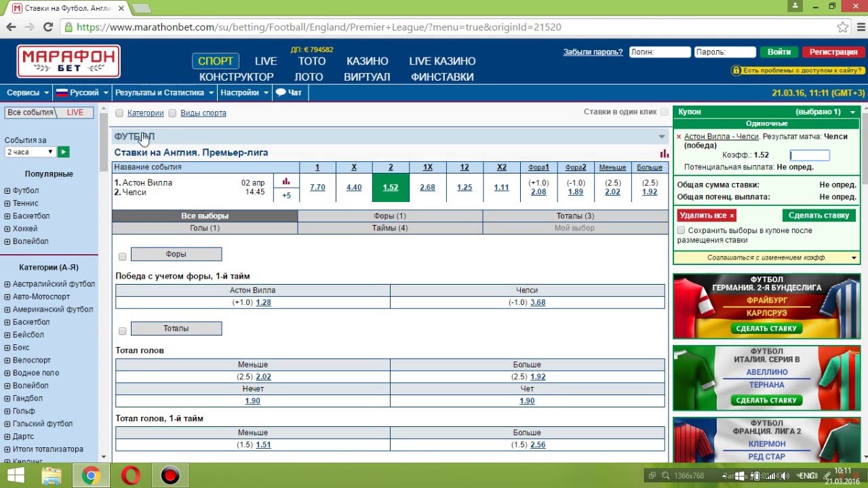Go back in browser history
The image size is (868, 488).
point(11,27)
